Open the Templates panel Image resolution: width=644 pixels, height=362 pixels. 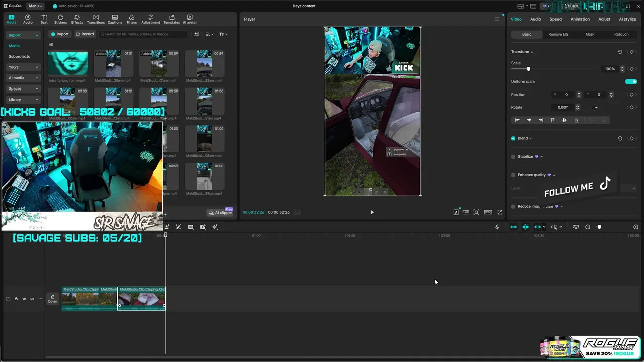[172, 19]
